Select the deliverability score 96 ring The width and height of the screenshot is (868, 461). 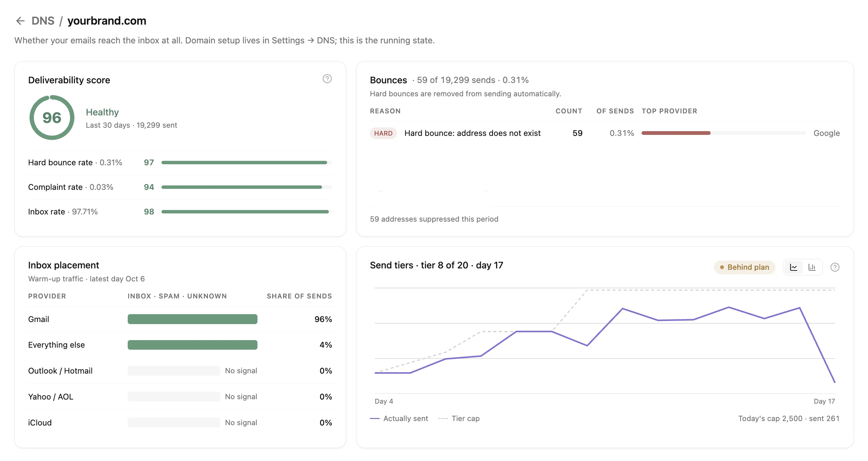coord(52,117)
